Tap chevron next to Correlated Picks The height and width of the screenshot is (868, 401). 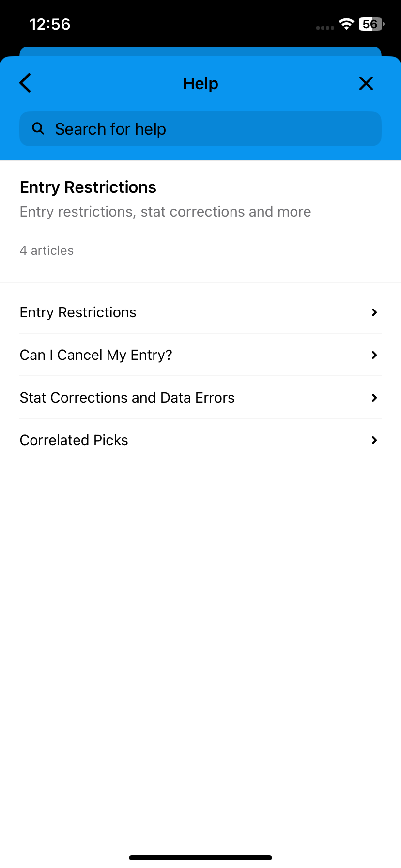(374, 440)
